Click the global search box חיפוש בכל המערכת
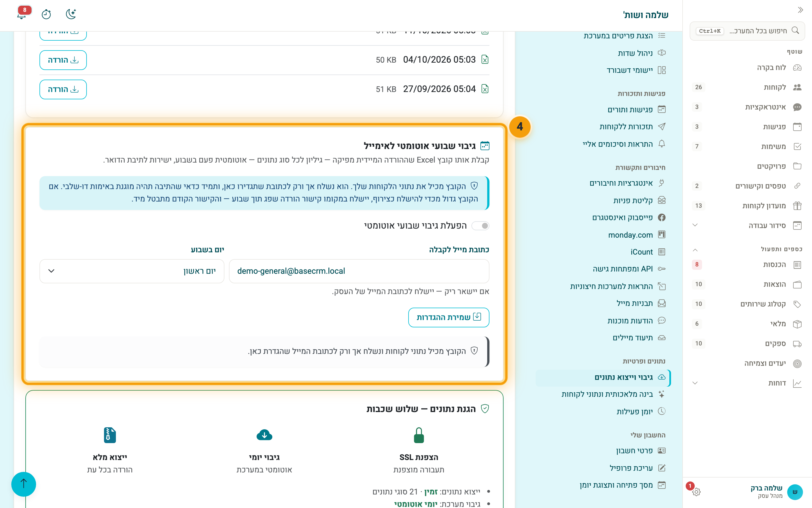Image resolution: width=812 pixels, height=508 pixels. coord(747,31)
